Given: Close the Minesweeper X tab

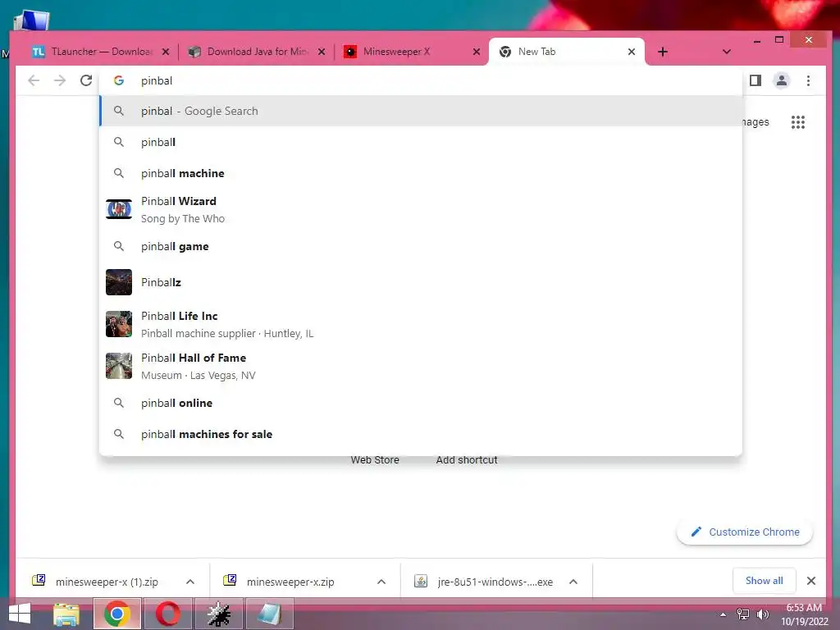Looking at the screenshot, I should 477,52.
